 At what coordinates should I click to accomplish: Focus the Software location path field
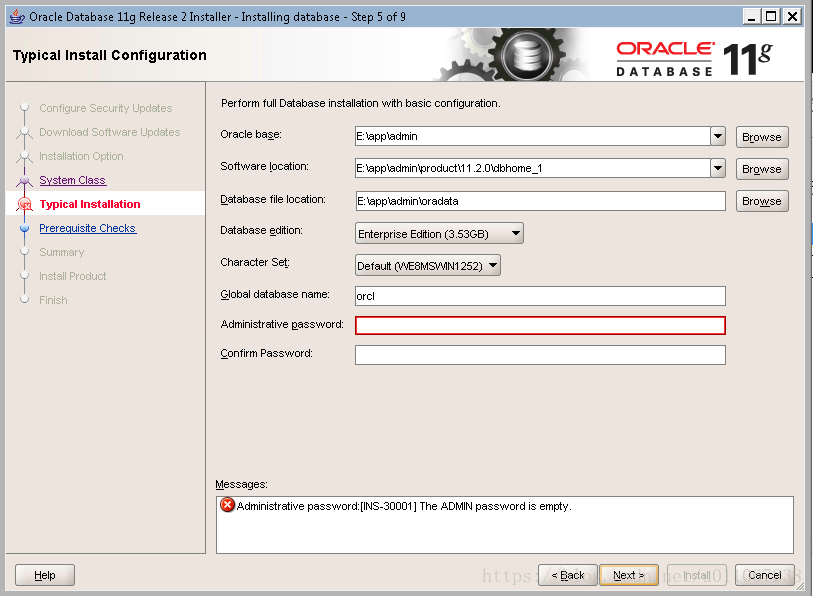click(532, 168)
